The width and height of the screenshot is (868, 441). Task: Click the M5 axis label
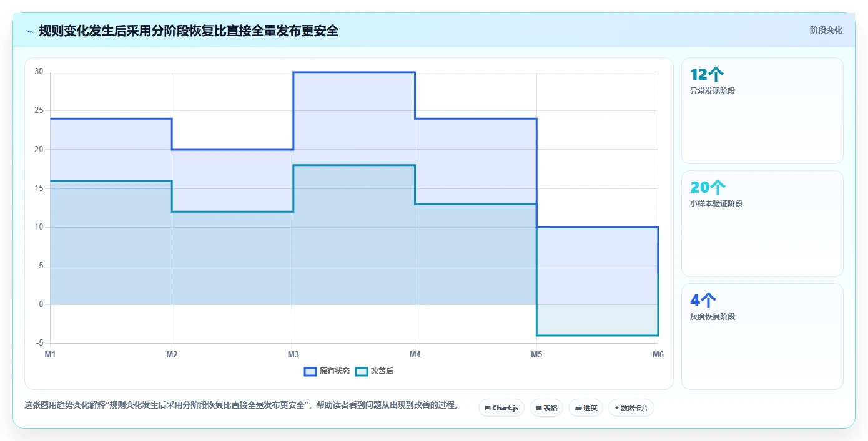(x=536, y=354)
